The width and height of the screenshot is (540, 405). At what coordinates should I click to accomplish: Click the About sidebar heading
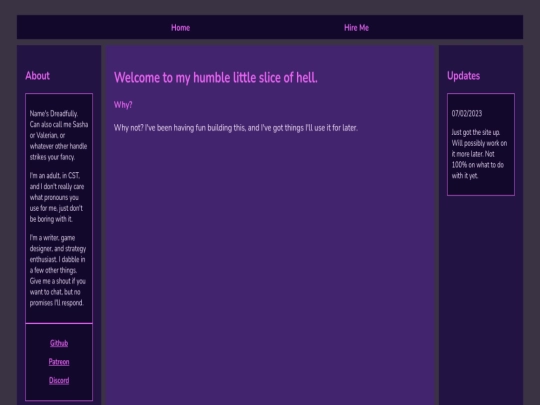38,75
